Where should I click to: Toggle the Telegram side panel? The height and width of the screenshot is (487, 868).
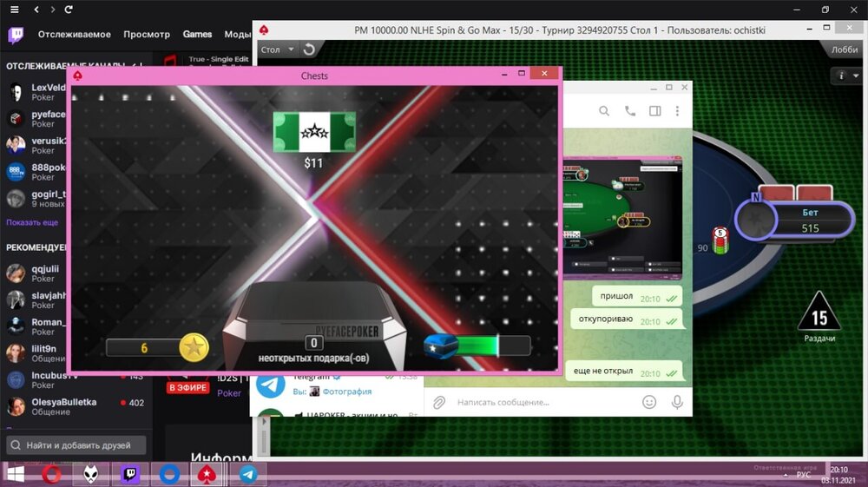point(655,111)
